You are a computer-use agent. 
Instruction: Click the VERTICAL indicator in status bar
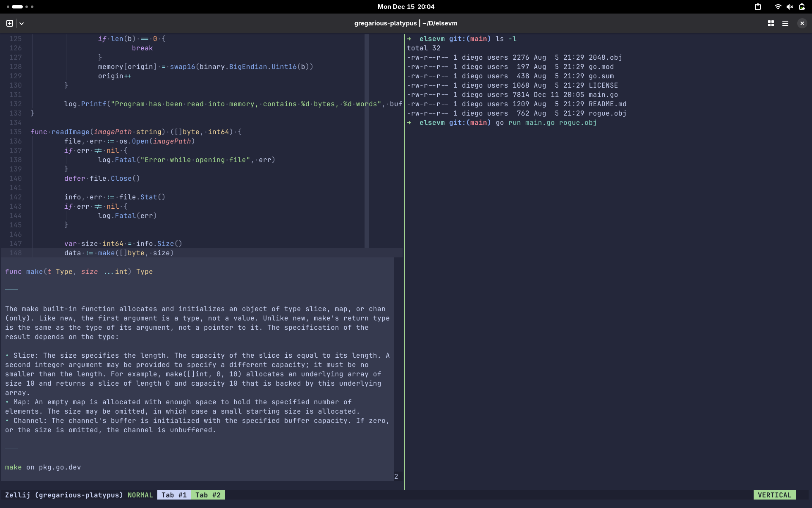[775, 495]
